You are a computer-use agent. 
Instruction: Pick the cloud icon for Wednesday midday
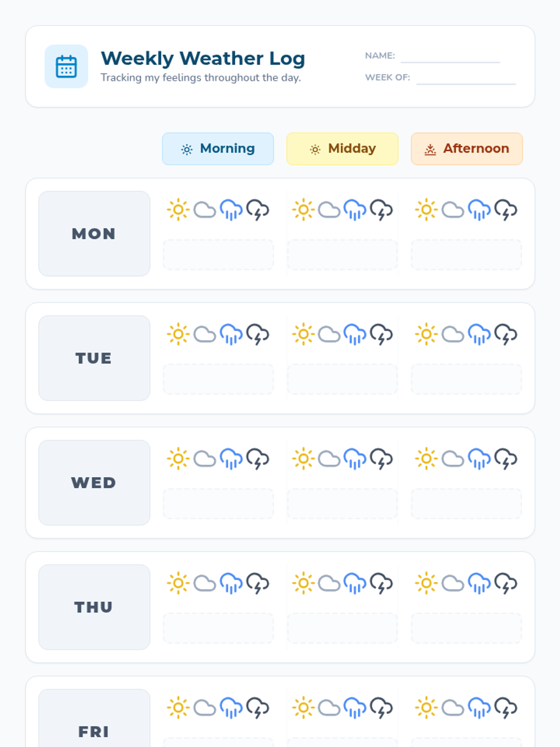coord(329,459)
